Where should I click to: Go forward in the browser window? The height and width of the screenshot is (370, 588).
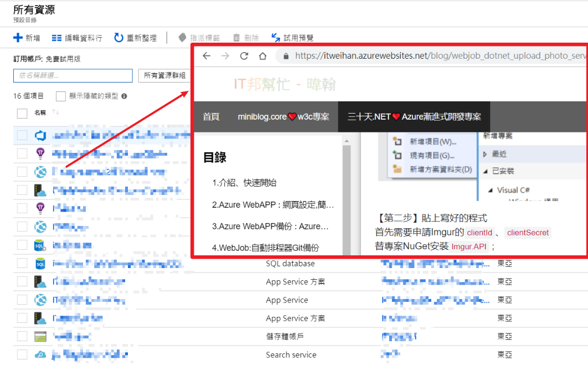pyautogui.click(x=225, y=56)
